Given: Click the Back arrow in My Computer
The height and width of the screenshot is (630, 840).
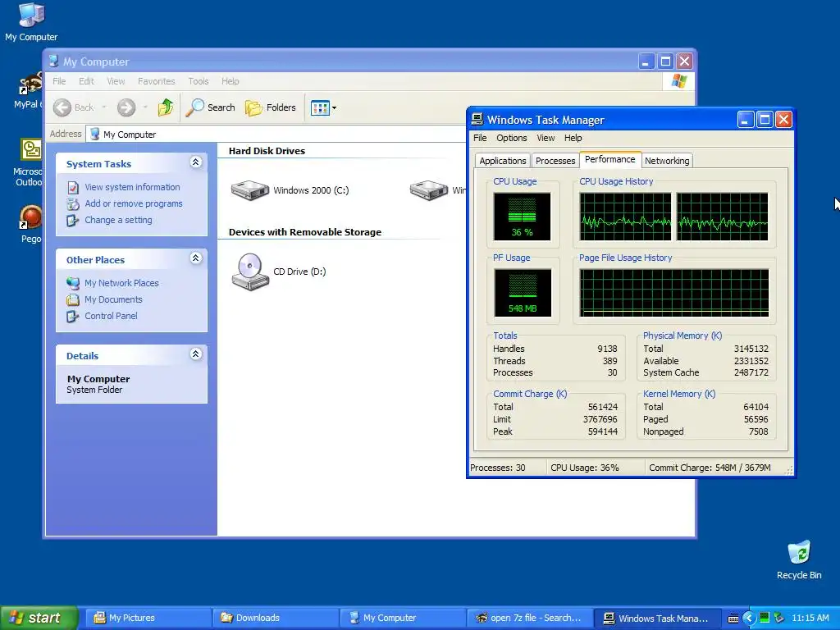Looking at the screenshot, I should (74, 107).
